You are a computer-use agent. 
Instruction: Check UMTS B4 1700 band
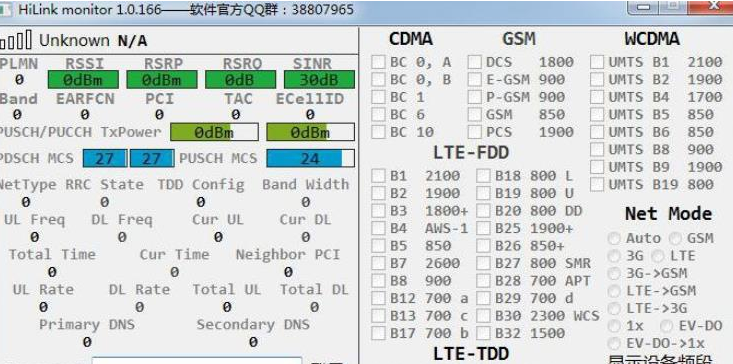597,97
